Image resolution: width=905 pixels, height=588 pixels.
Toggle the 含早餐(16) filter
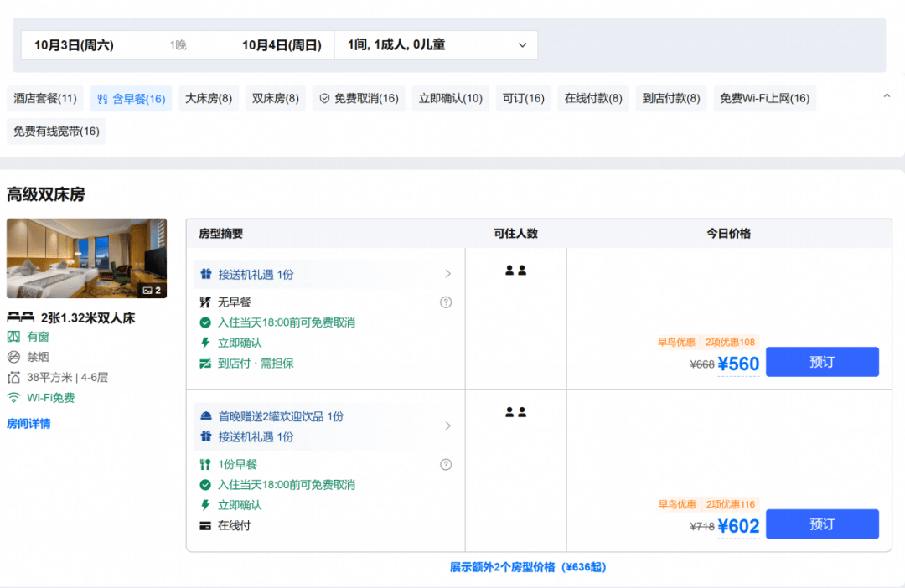point(131,99)
